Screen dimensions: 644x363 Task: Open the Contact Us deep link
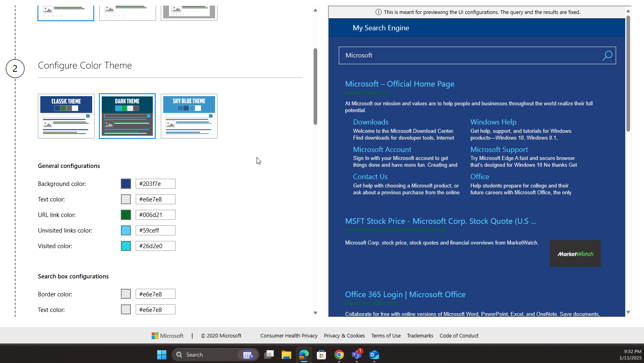(370, 177)
